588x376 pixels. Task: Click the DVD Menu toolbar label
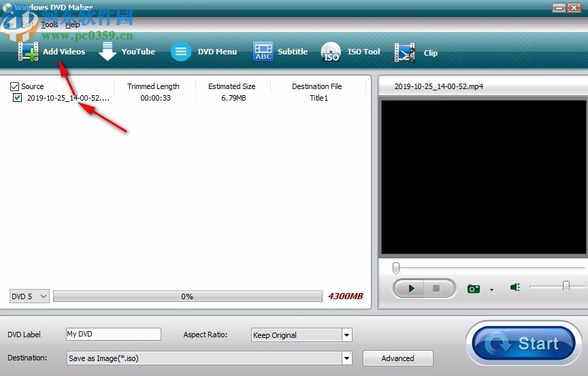point(218,52)
